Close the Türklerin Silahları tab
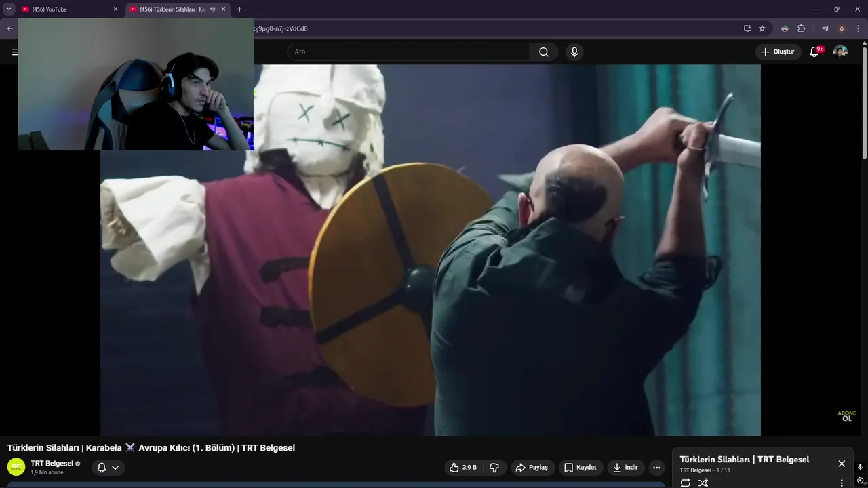This screenshot has height=488, width=868. [223, 9]
